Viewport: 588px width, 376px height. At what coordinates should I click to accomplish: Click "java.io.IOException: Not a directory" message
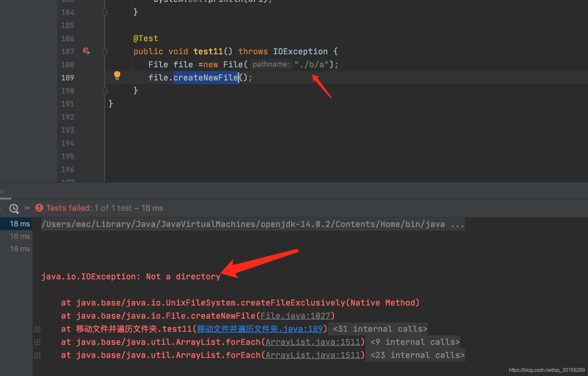[x=131, y=277]
